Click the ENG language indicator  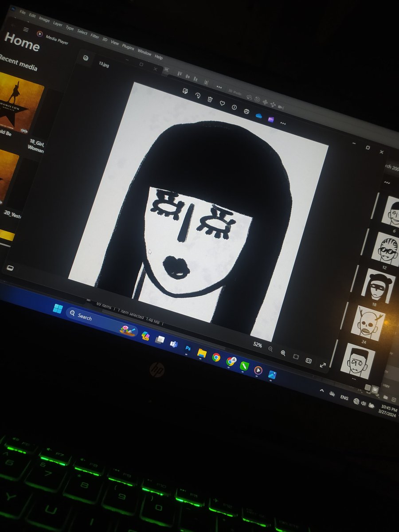[x=344, y=398]
